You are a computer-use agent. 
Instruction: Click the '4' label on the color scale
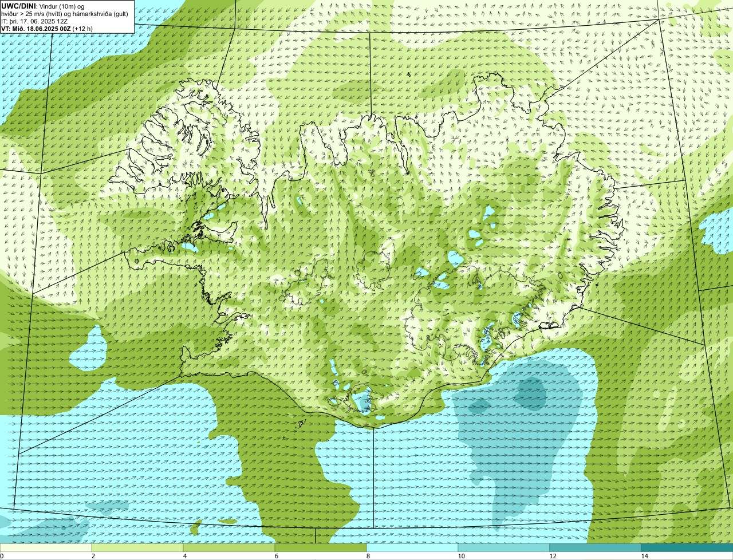point(185,556)
